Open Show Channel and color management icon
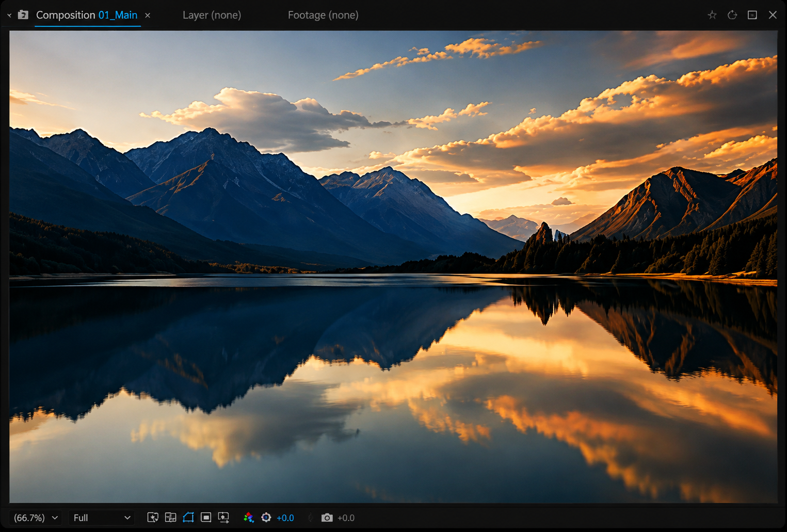 click(249, 518)
